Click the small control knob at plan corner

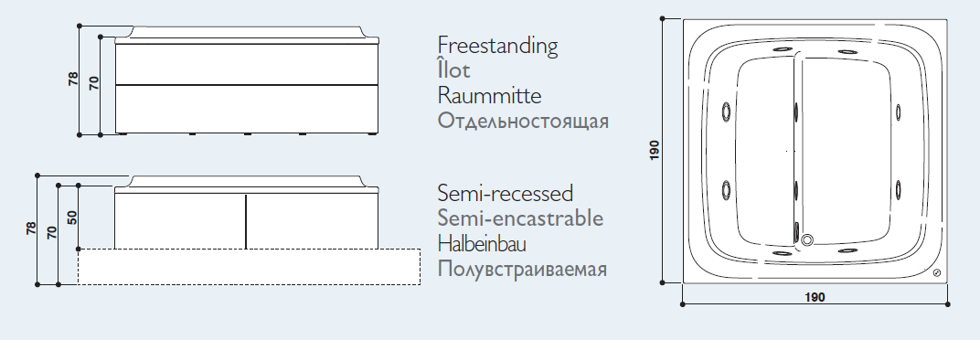[936, 273]
